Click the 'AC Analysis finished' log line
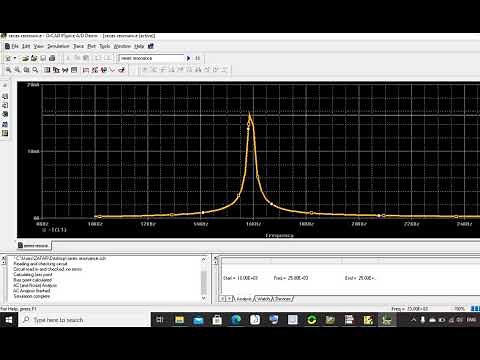The image size is (480, 360). pos(32,291)
